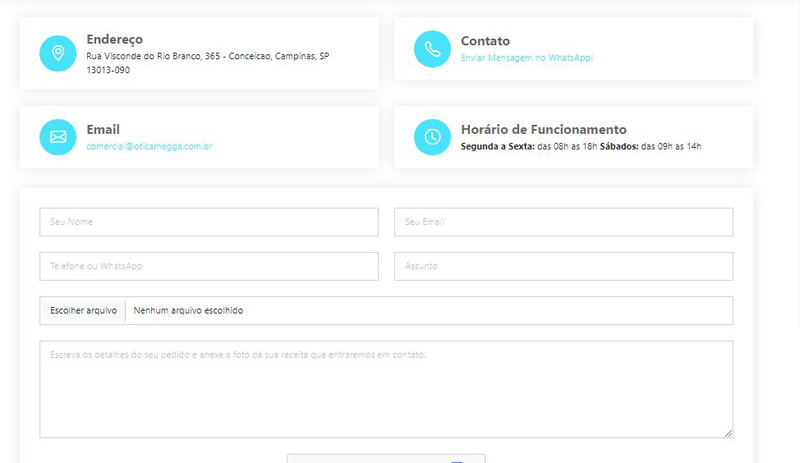Click into the Seu Email field

click(x=564, y=222)
